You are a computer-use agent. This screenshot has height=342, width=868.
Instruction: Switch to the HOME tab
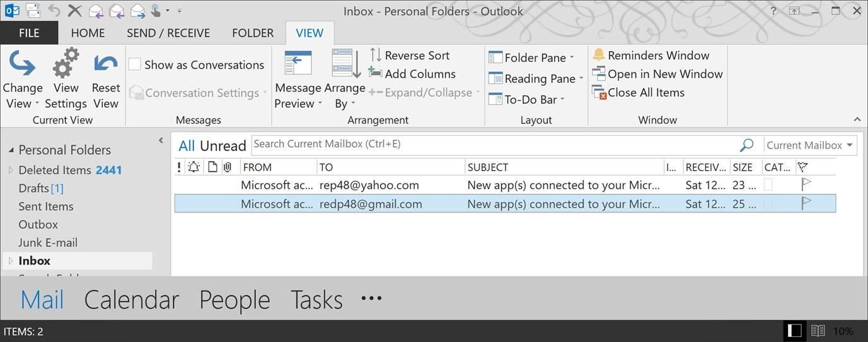[88, 33]
